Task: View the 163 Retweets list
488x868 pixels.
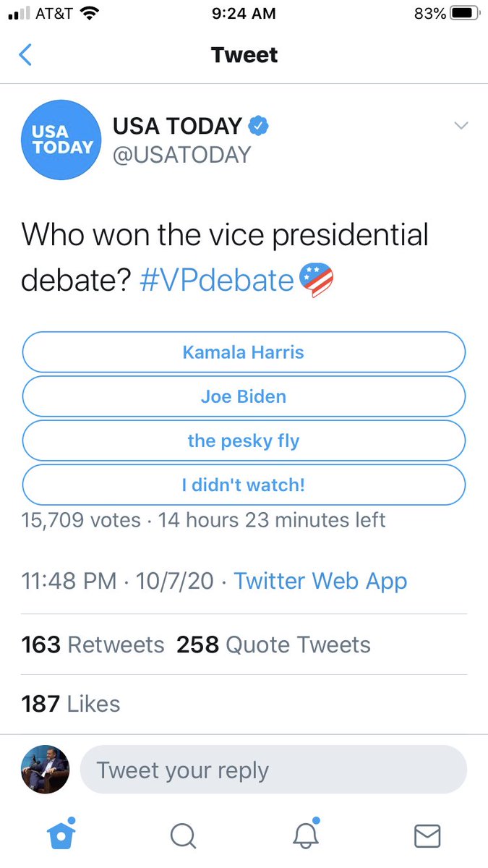Action: click(x=93, y=644)
